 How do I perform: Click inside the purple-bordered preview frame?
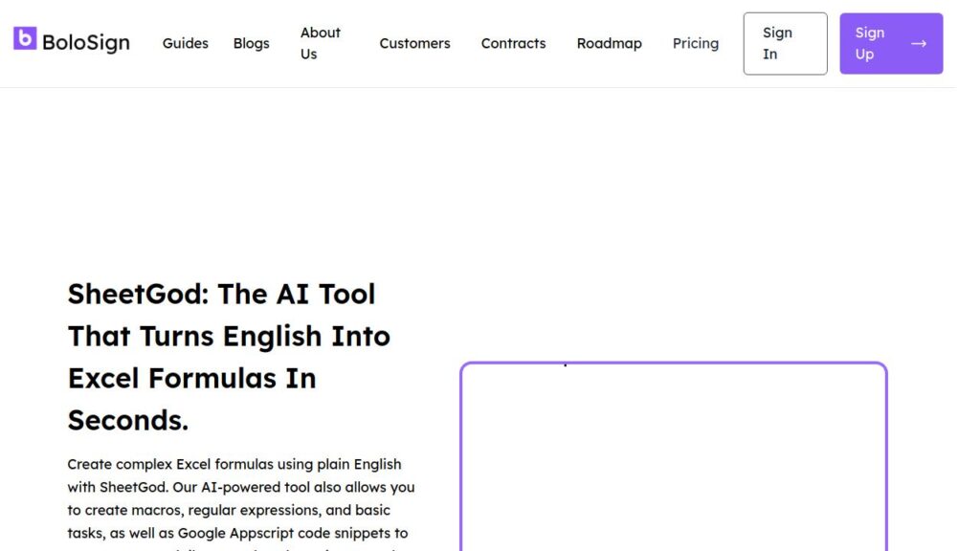[x=673, y=459]
